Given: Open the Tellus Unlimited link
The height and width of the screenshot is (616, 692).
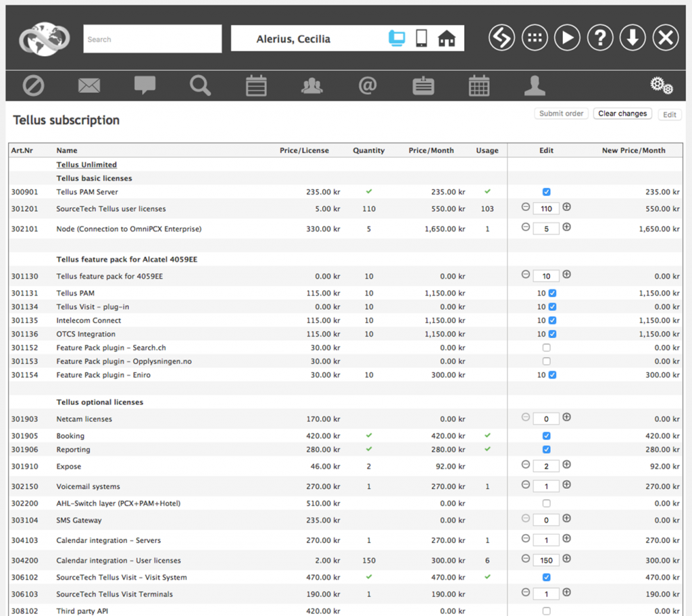Looking at the screenshot, I should tap(86, 164).
